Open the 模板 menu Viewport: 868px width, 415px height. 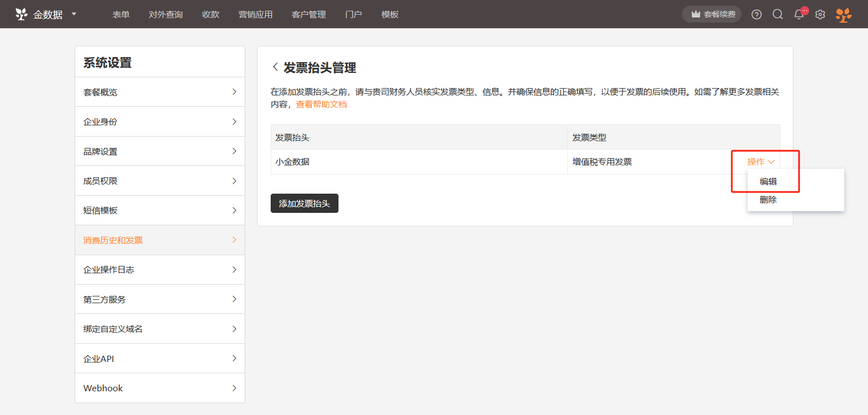pyautogui.click(x=390, y=14)
